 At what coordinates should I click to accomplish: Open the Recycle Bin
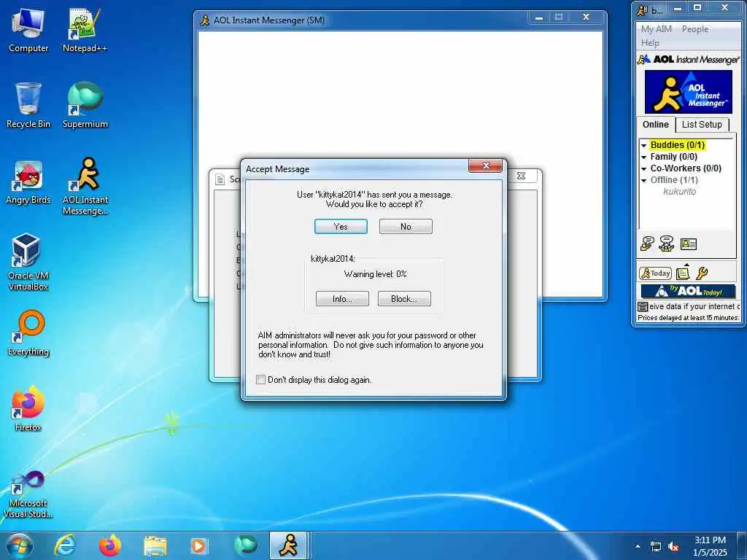28,106
